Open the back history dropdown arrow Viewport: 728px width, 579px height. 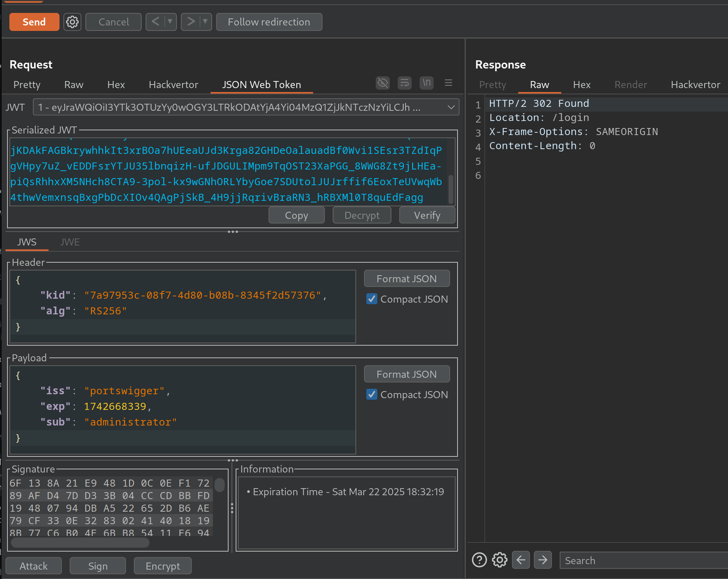[x=170, y=22]
